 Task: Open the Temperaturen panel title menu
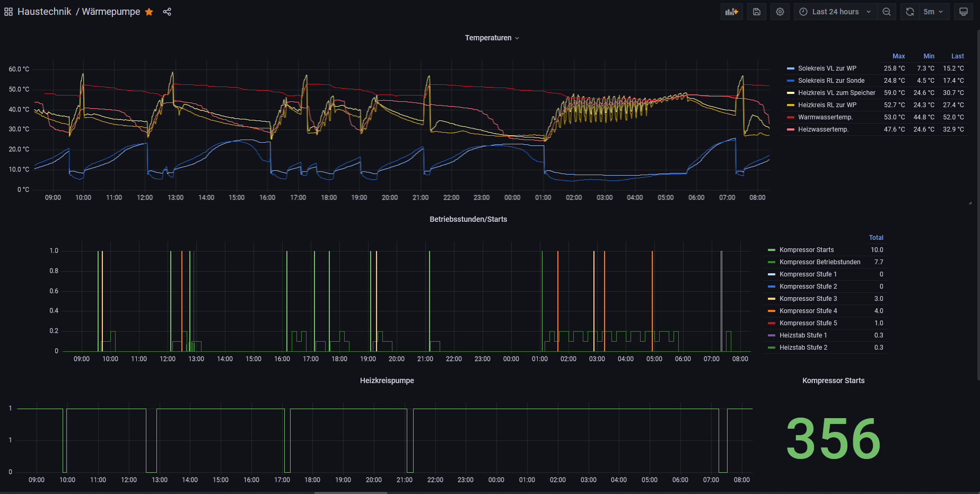point(492,38)
